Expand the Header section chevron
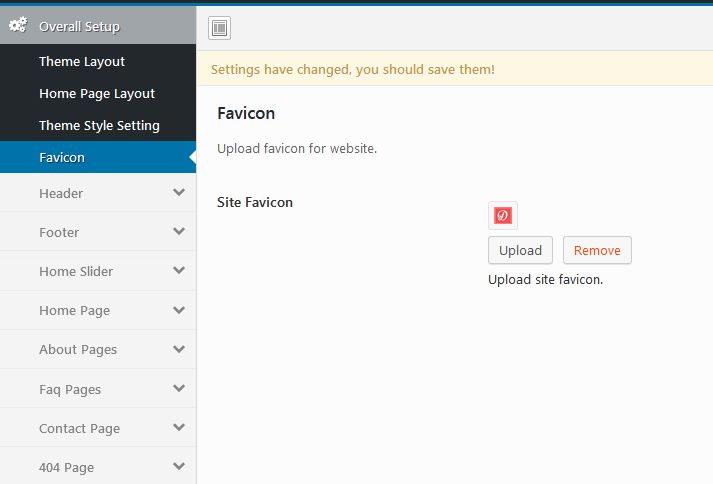Image resolution: width=713 pixels, height=484 pixels. [x=179, y=193]
